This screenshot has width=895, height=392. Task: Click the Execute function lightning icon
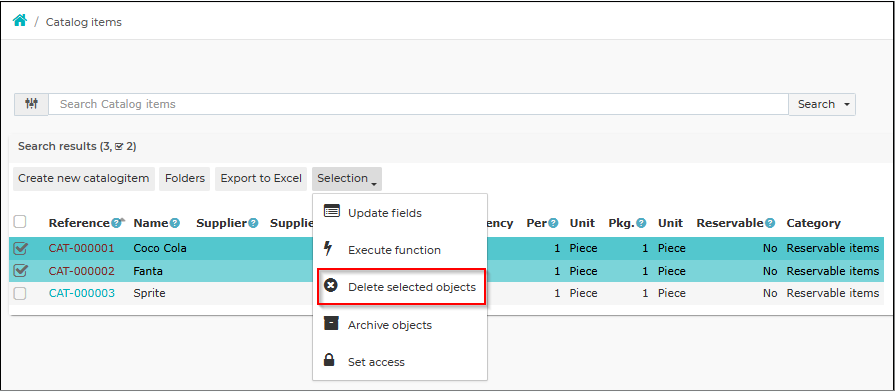328,249
